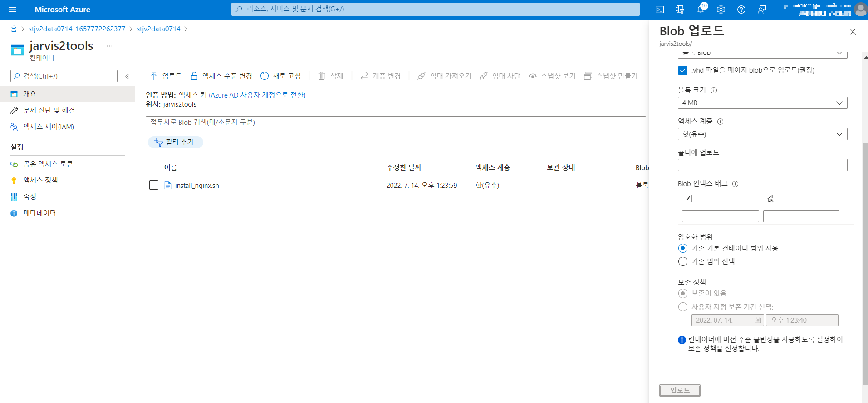Focus the 폴더에 업로드 text field

point(762,165)
